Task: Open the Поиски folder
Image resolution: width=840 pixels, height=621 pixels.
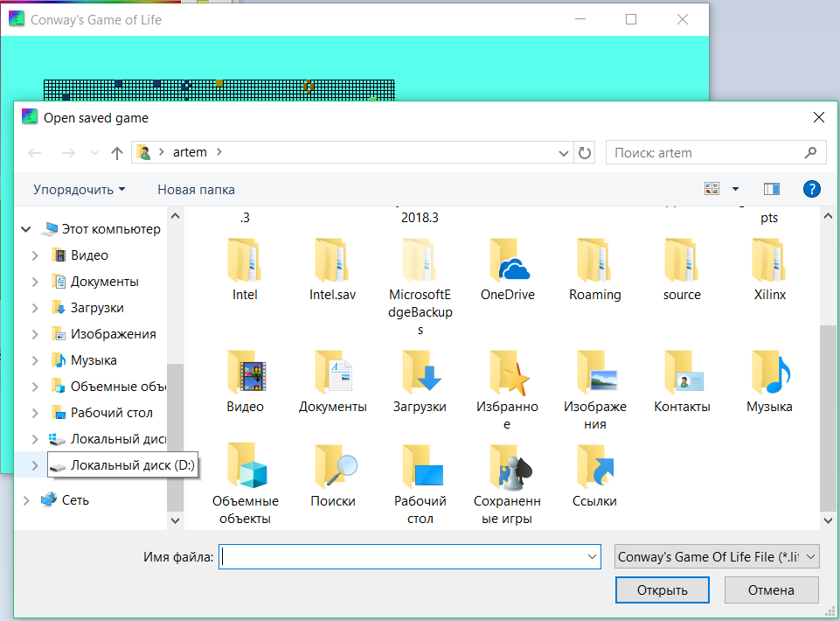Action: 333,476
